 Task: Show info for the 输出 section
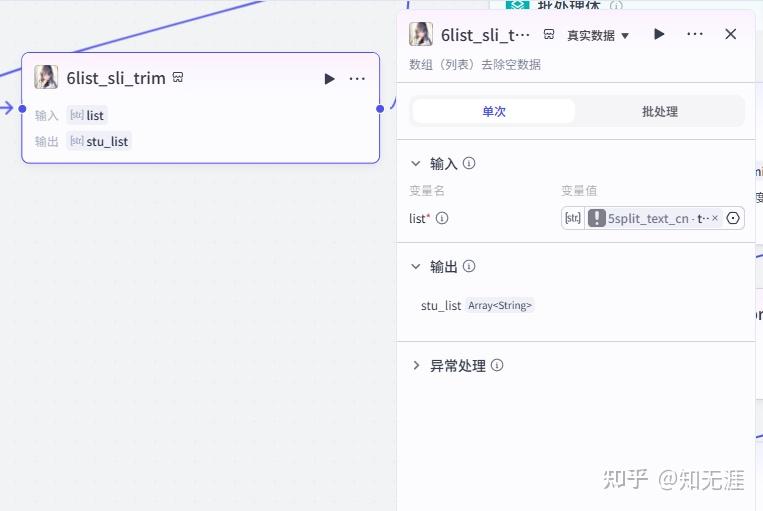point(469,266)
